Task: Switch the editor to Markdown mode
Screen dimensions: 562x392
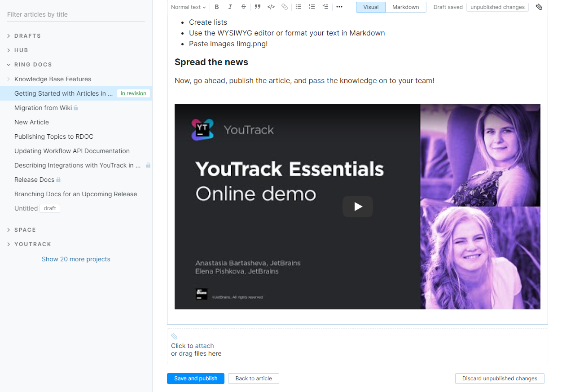Action: pos(405,7)
